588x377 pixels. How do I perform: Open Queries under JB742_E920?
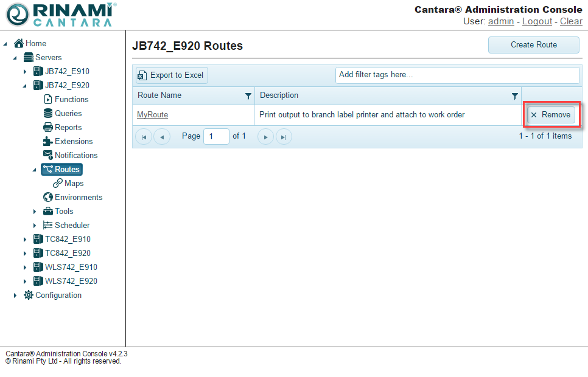(x=68, y=113)
